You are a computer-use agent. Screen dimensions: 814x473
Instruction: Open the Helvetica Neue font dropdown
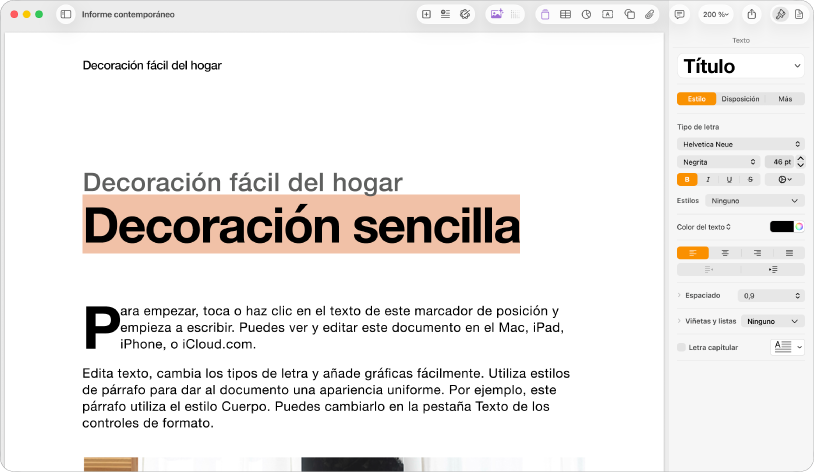(x=741, y=144)
